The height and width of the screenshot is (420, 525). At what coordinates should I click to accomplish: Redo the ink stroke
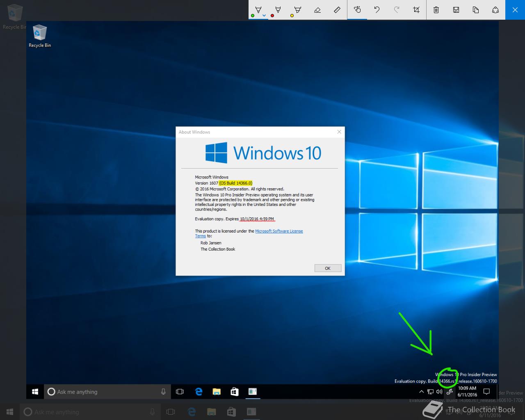(x=397, y=10)
